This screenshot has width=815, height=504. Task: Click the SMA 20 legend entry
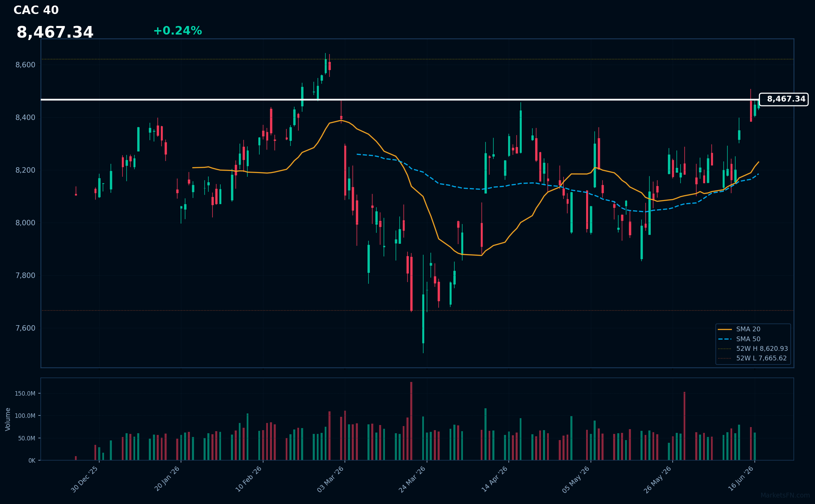click(x=739, y=329)
